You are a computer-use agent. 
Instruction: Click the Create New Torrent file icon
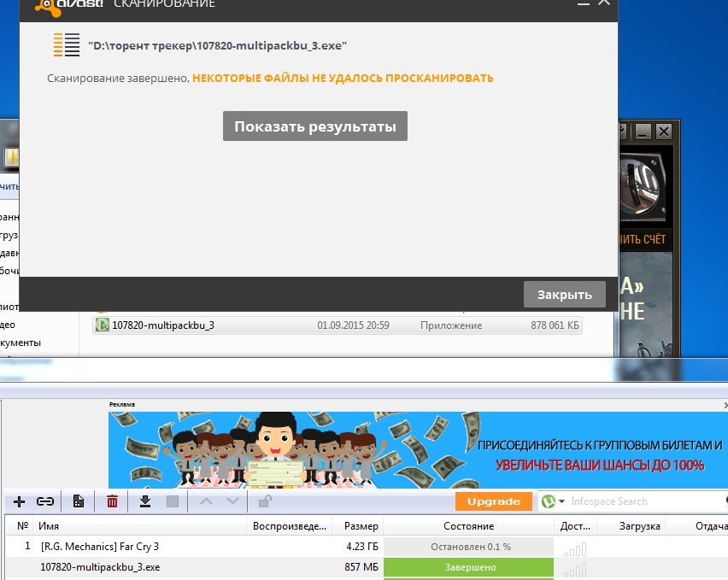pos(78,501)
